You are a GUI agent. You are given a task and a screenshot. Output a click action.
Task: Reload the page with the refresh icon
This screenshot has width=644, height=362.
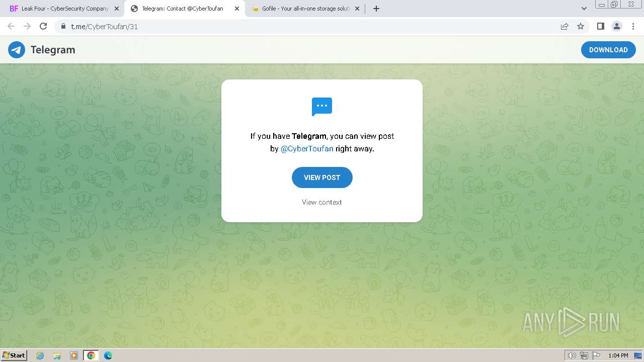point(43,26)
